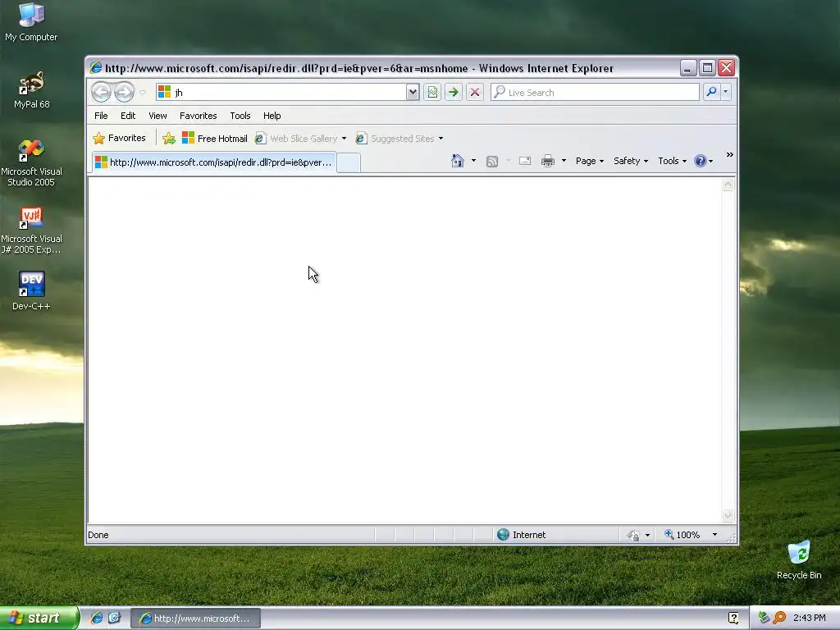Open the Help menu
840x630 pixels.
pos(272,116)
